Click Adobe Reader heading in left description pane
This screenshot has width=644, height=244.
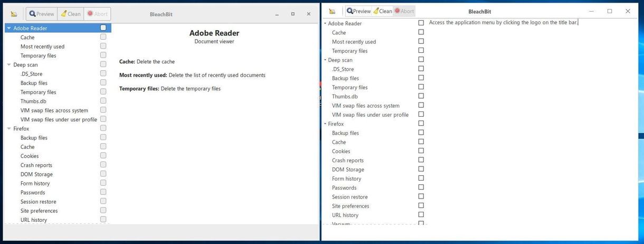coord(214,33)
